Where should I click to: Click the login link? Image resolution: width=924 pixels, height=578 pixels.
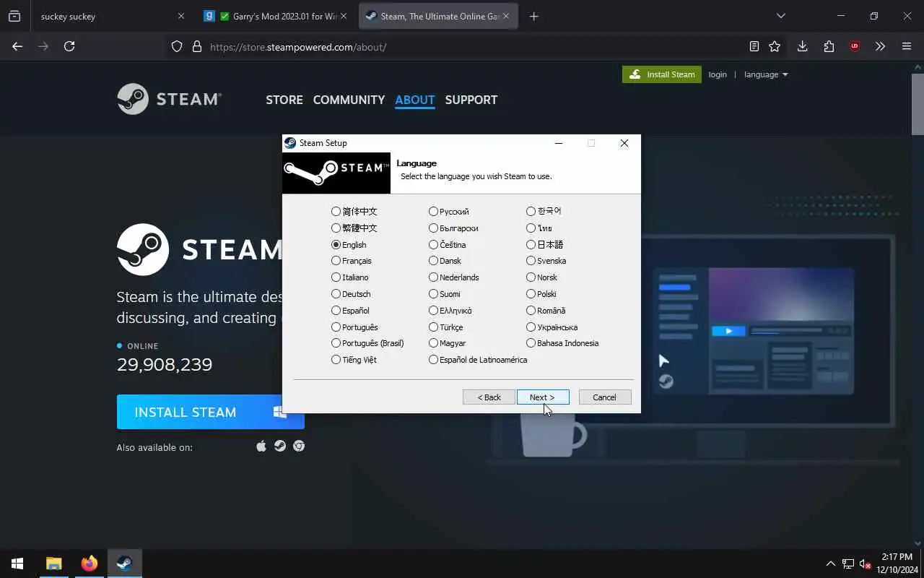pyautogui.click(x=718, y=74)
